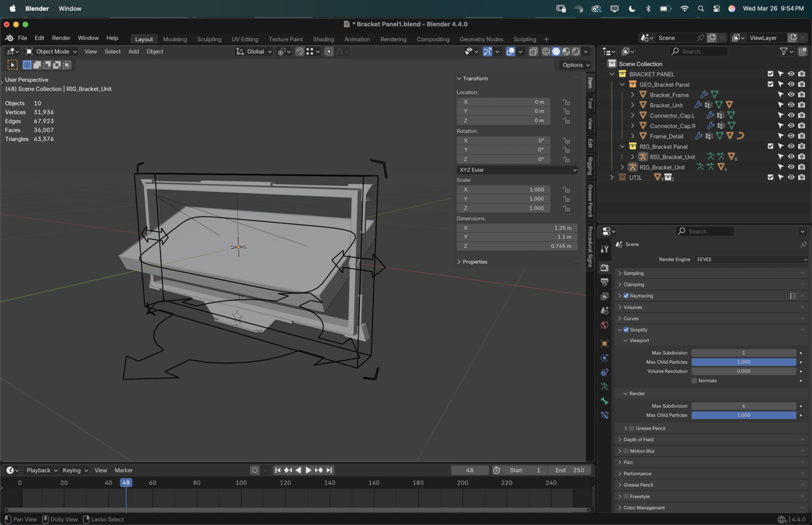Expand the Depth of Field panel

[637, 440]
